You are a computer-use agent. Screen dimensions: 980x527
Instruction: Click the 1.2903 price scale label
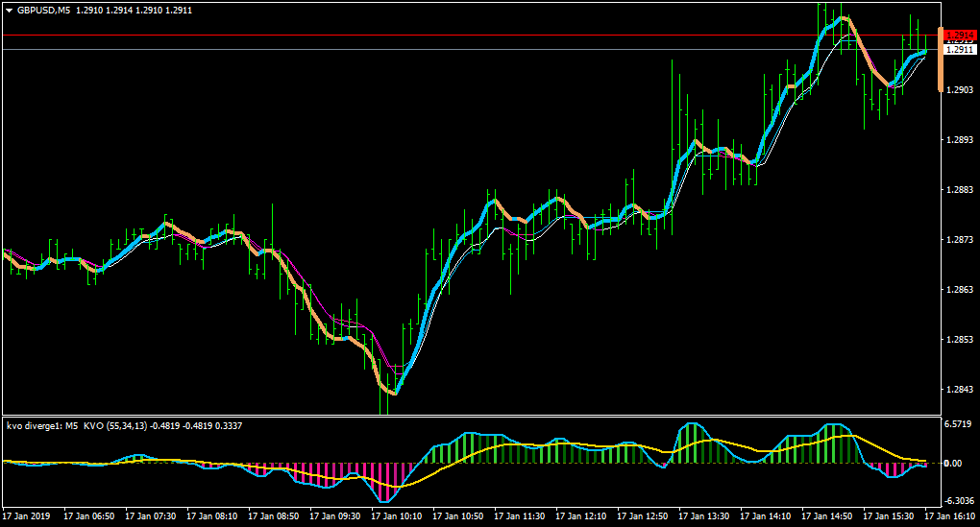click(x=960, y=90)
